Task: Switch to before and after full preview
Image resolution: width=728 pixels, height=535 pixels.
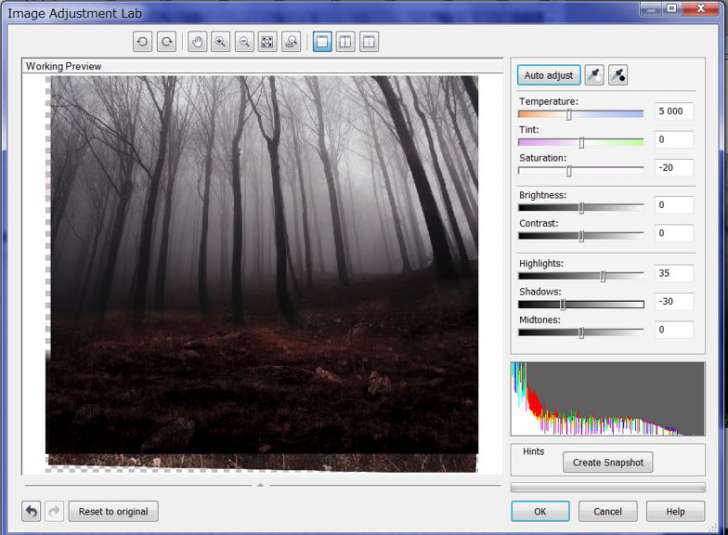Action: pyautogui.click(x=345, y=42)
